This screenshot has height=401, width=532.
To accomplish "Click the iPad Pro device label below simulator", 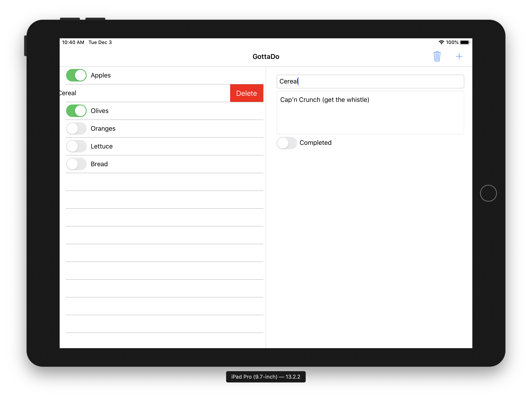I will point(266,377).
